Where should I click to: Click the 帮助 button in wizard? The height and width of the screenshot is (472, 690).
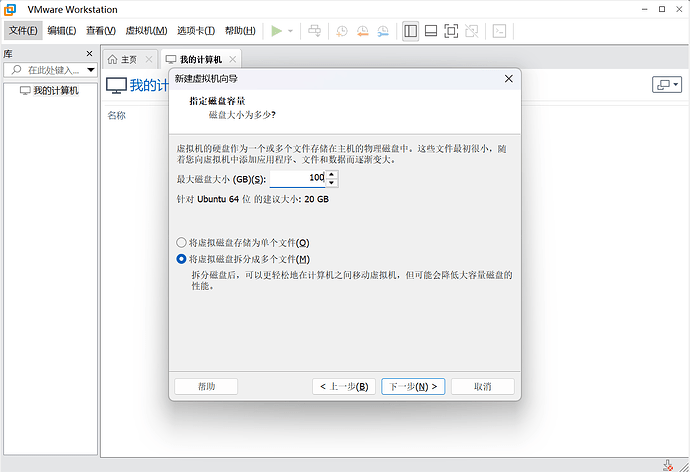pyautogui.click(x=206, y=386)
